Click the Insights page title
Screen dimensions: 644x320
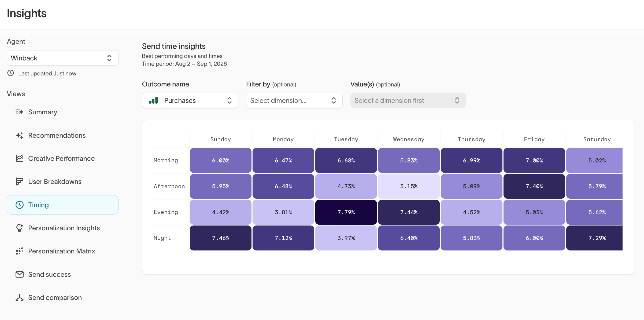pyautogui.click(x=27, y=13)
